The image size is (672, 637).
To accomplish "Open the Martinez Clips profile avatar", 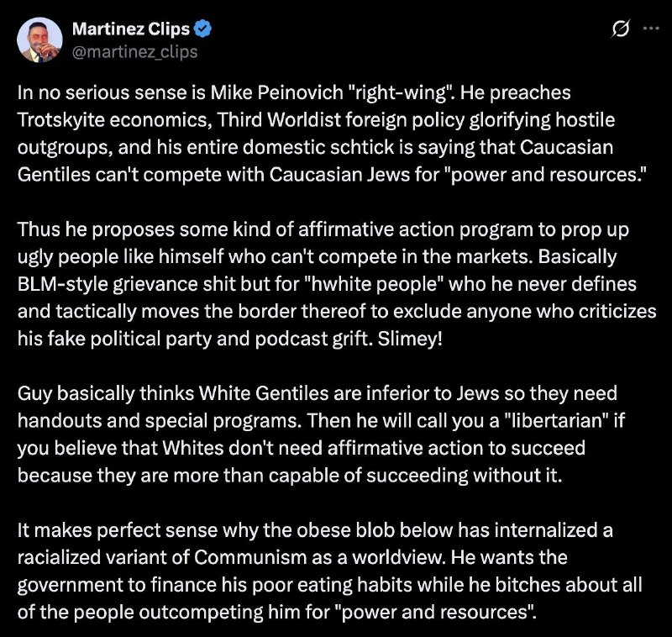I will click(x=40, y=39).
